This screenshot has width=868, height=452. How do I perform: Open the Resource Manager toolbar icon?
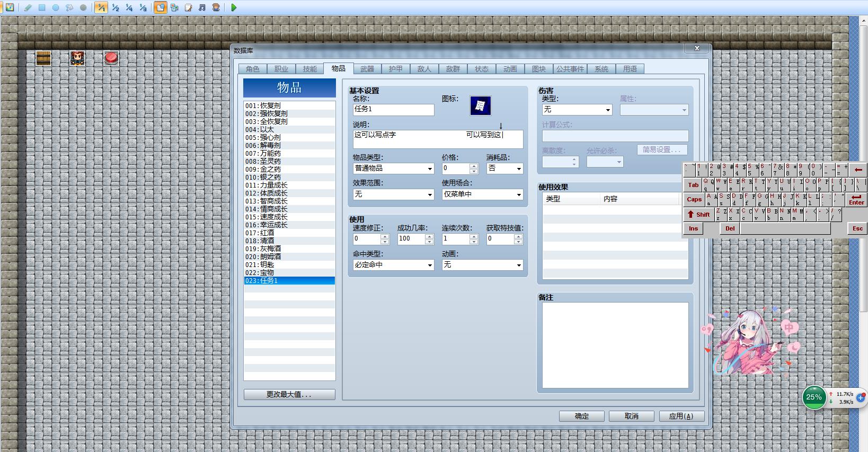174,7
